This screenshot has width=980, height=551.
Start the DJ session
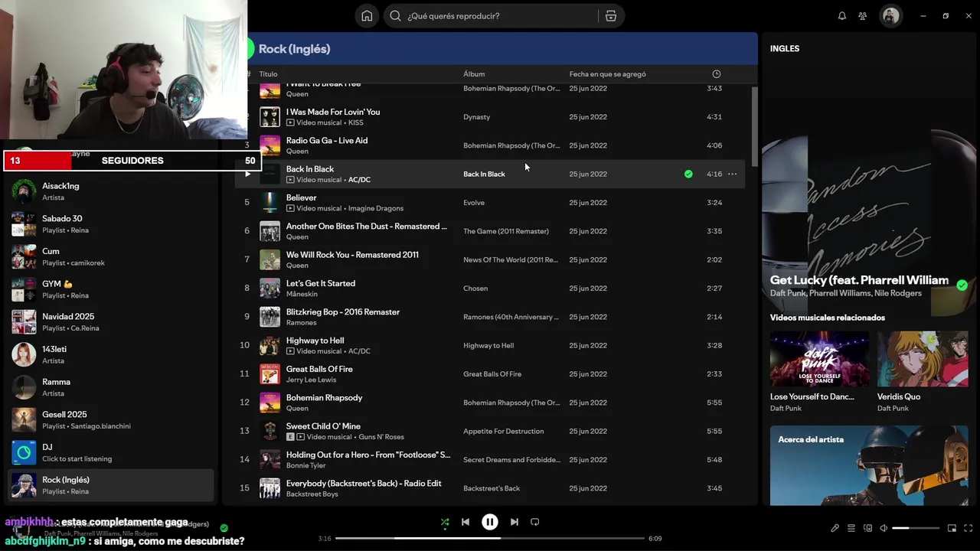(111, 452)
